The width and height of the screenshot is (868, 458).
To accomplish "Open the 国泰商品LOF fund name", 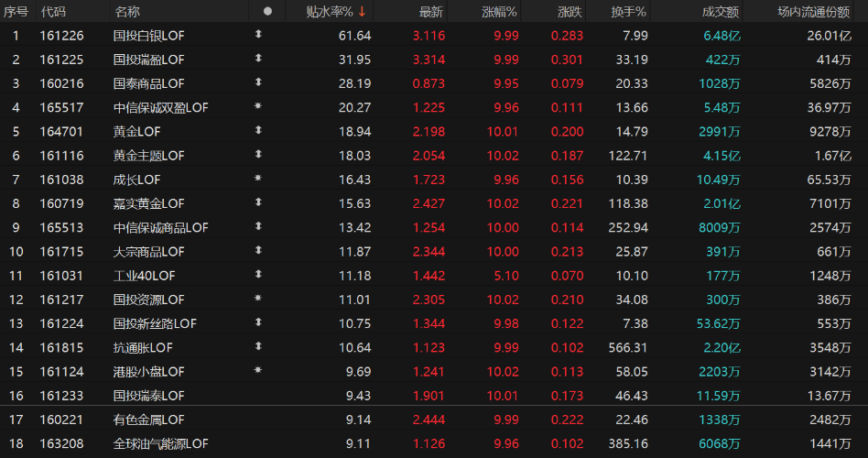I will [148, 83].
